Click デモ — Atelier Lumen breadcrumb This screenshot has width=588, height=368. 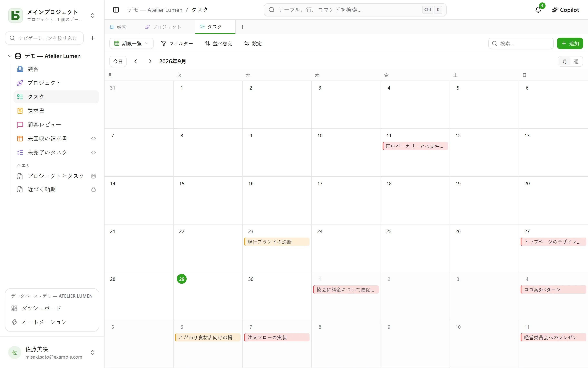[155, 10]
